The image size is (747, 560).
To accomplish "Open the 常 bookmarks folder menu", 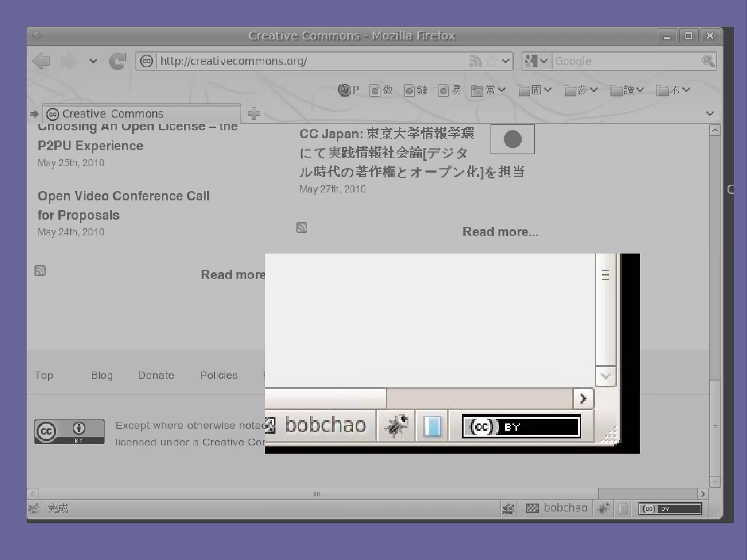I will (x=488, y=90).
